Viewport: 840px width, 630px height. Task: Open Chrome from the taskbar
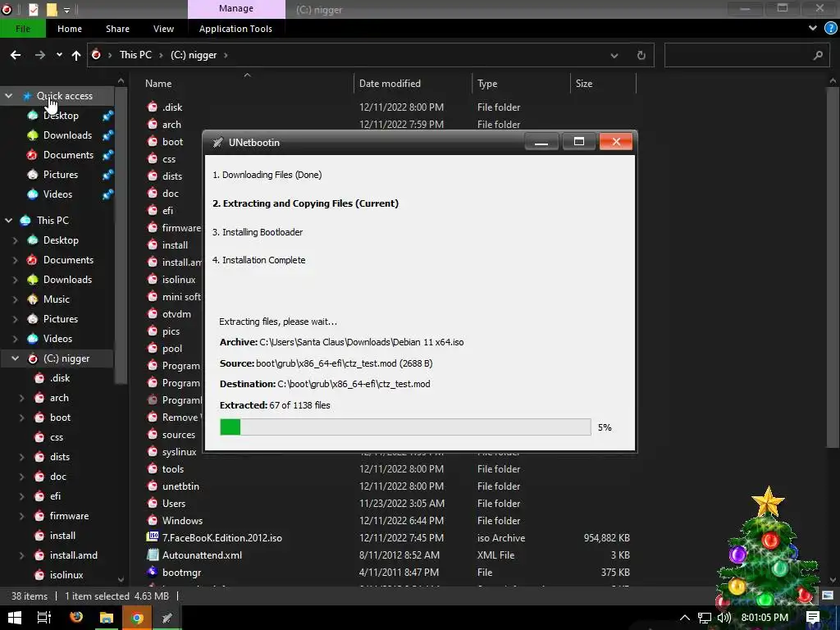pyautogui.click(x=137, y=618)
